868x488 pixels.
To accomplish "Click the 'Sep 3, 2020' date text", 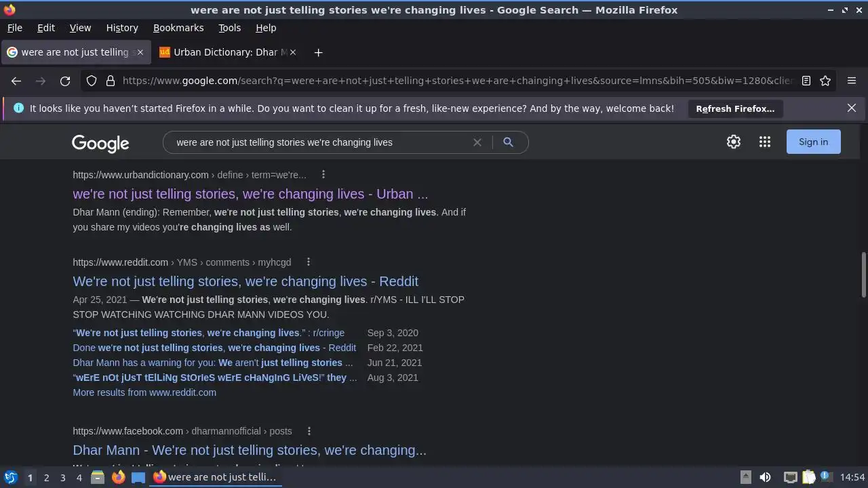I will point(393,333).
